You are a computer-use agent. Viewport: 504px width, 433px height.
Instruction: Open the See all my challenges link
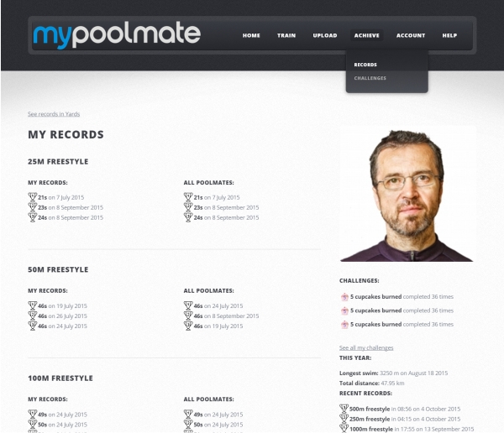[x=366, y=348]
